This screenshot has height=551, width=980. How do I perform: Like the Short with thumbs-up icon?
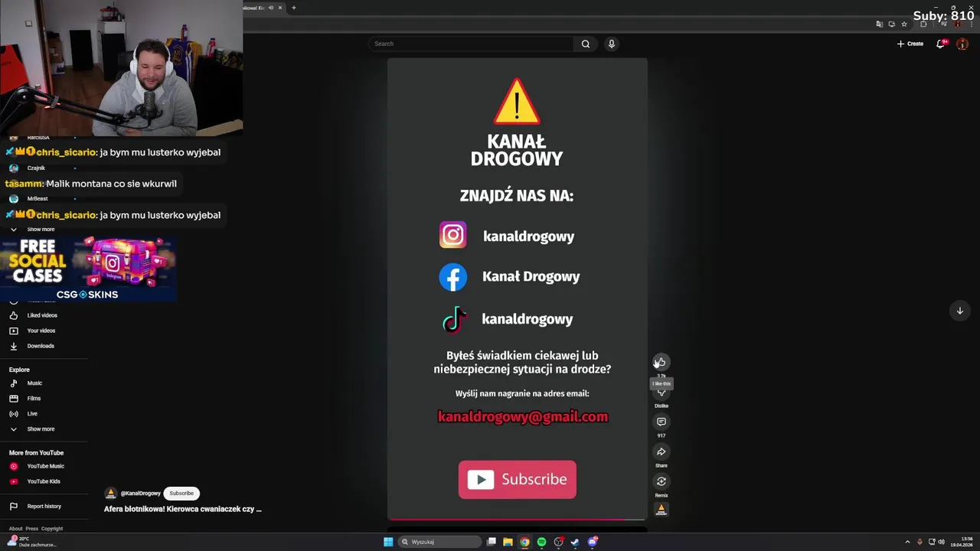click(661, 362)
